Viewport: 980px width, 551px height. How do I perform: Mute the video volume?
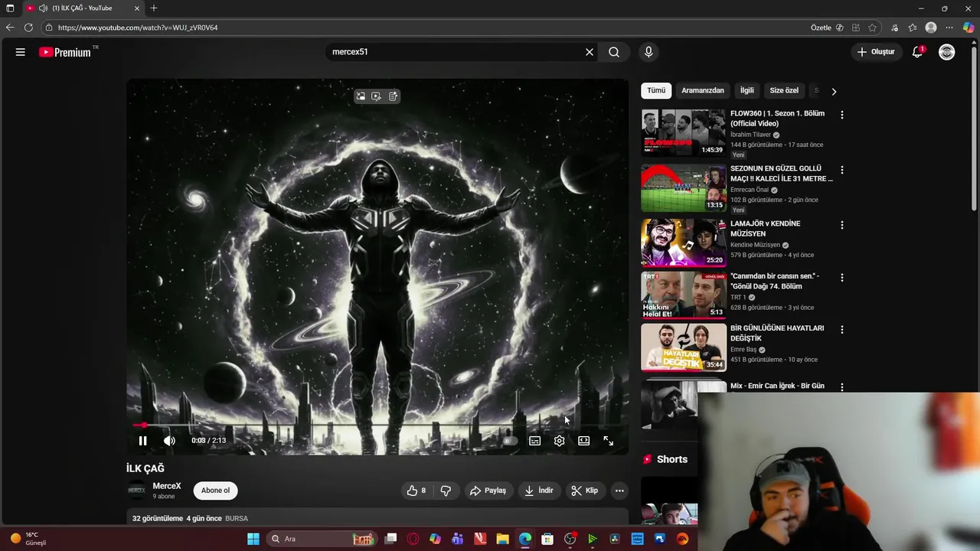click(x=169, y=441)
